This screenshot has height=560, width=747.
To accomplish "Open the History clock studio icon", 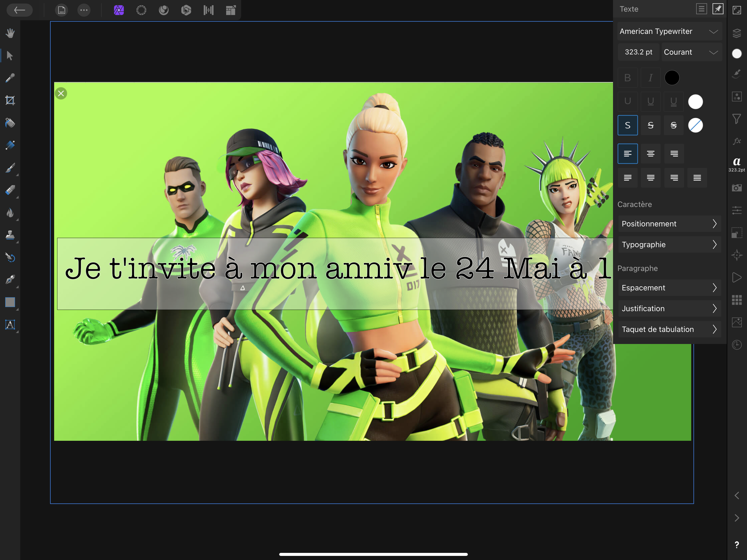I will [737, 345].
